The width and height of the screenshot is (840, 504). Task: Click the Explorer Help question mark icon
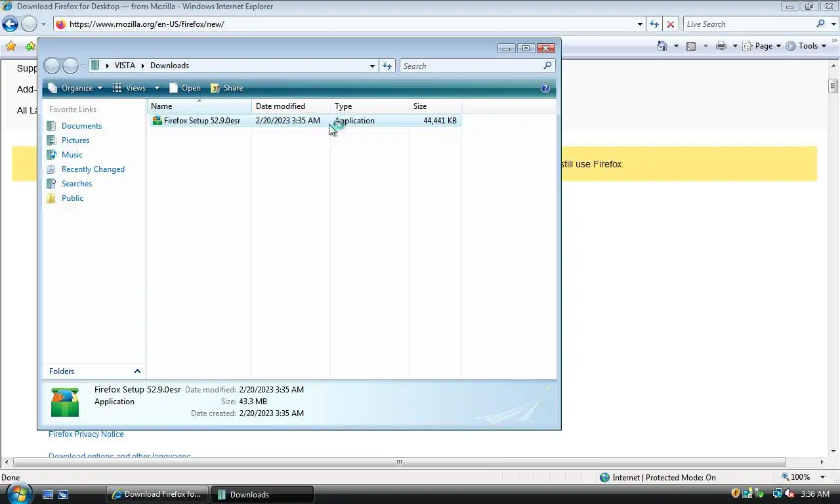click(545, 88)
